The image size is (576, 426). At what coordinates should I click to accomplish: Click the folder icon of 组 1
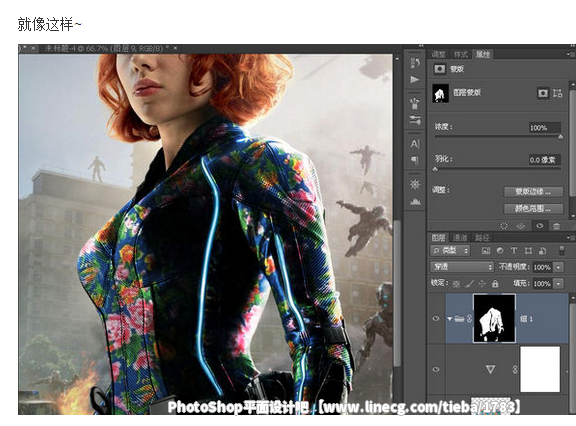pos(460,319)
